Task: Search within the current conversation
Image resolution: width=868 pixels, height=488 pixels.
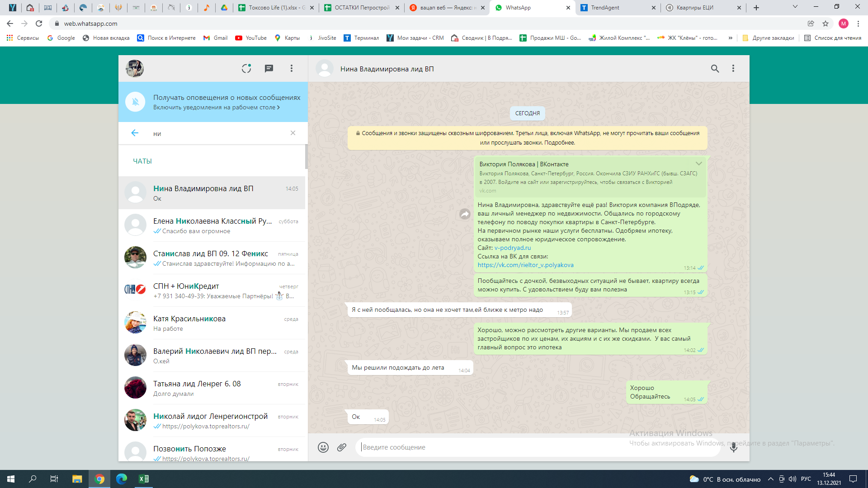Action: [715, 69]
